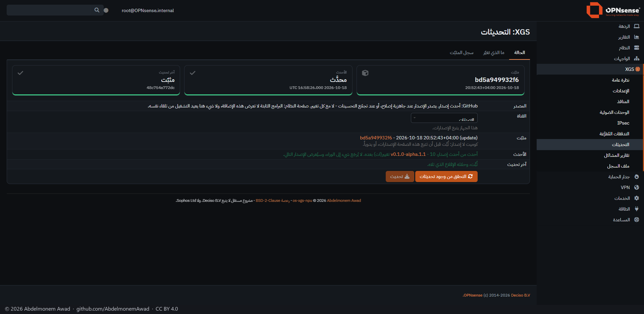Screen dimensions: 644x314
Task: Select IPsec in the sidebar
Action: click(x=623, y=123)
